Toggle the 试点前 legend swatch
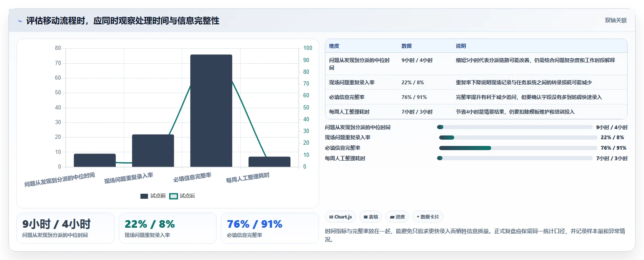 click(x=144, y=196)
